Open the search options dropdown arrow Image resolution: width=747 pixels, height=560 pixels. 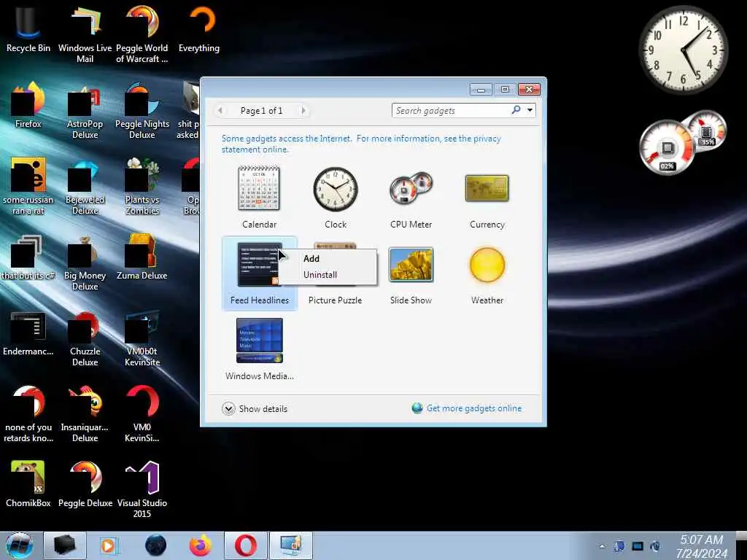tap(530, 111)
